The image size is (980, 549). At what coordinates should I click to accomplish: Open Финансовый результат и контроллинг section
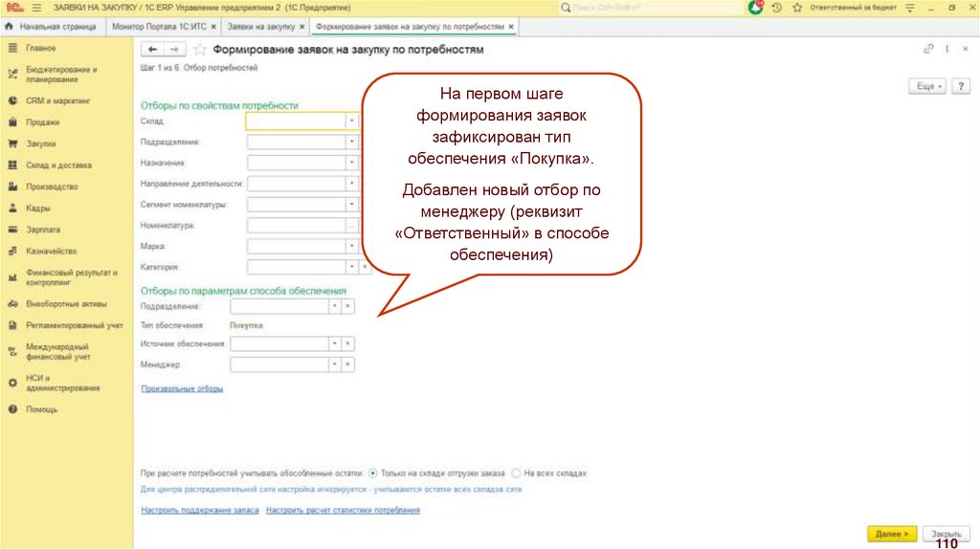click(x=71, y=277)
